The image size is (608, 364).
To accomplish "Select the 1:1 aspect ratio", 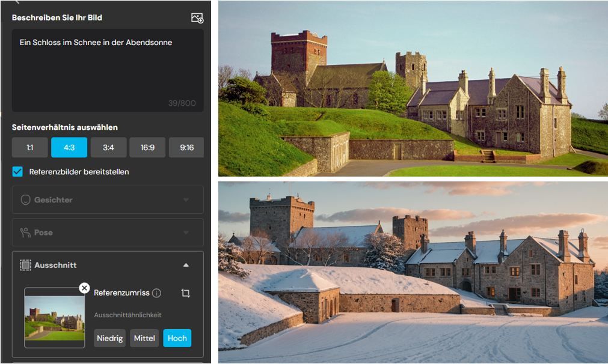I will pos(30,148).
